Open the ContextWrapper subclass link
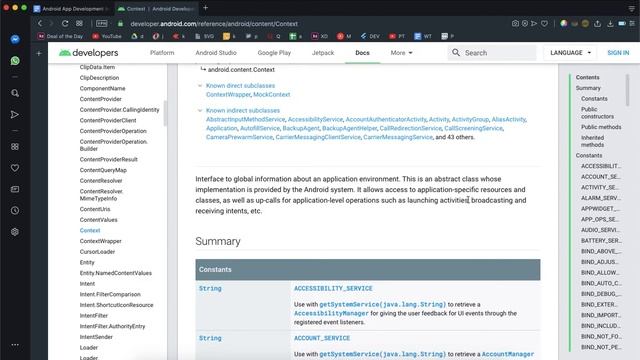 [228, 94]
